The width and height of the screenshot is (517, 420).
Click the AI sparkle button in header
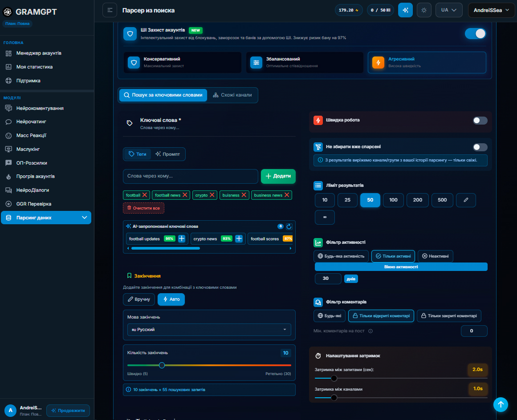pos(405,10)
